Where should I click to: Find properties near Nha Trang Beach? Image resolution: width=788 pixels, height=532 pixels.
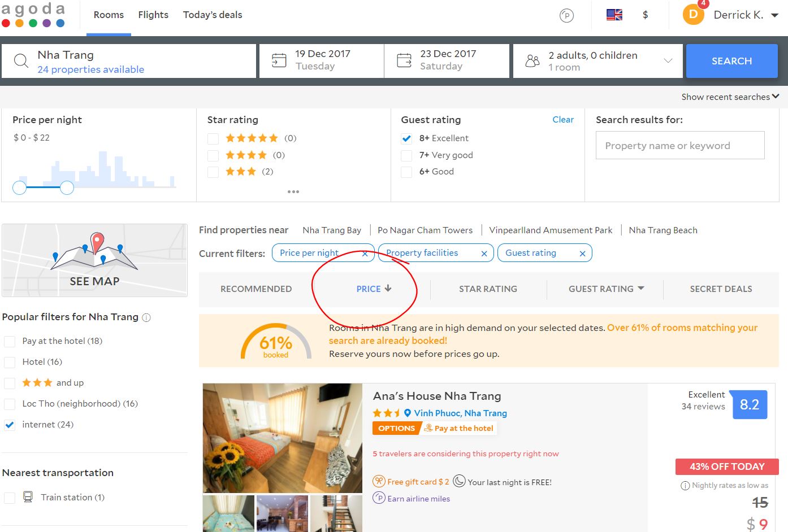pos(663,230)
